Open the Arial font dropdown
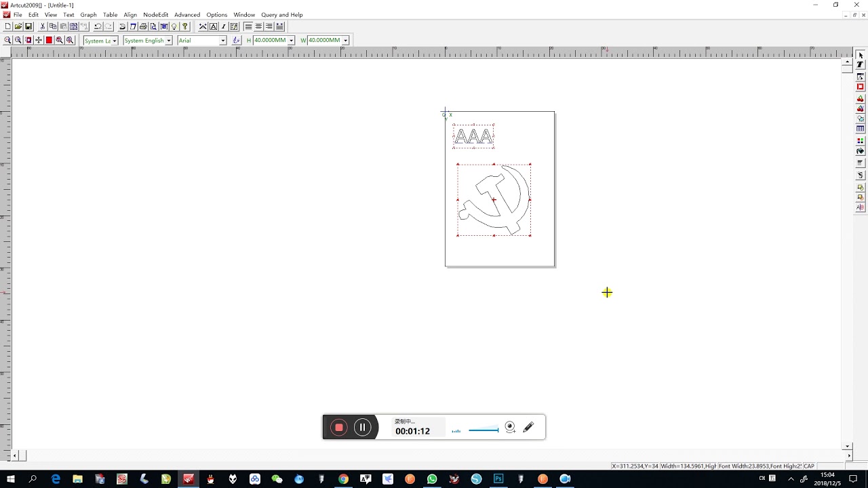This screenshot has height=488, width=868. coord(222,41)
